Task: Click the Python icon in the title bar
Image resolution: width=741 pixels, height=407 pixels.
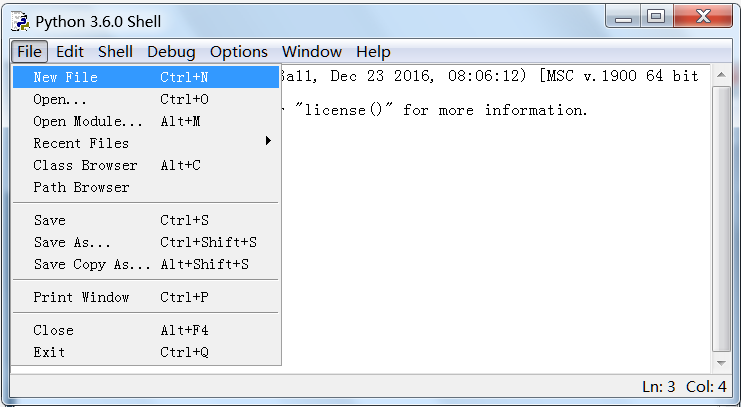Action: tap(21, 20)
